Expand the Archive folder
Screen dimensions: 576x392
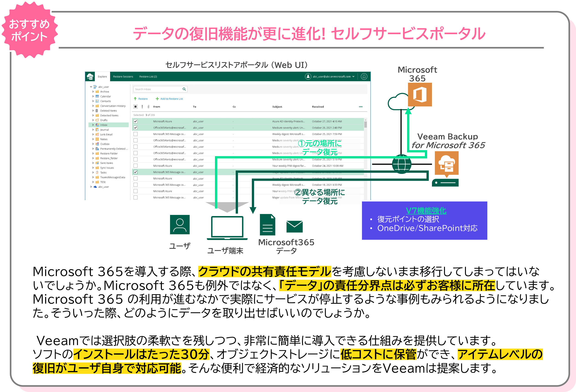point(93,92)
